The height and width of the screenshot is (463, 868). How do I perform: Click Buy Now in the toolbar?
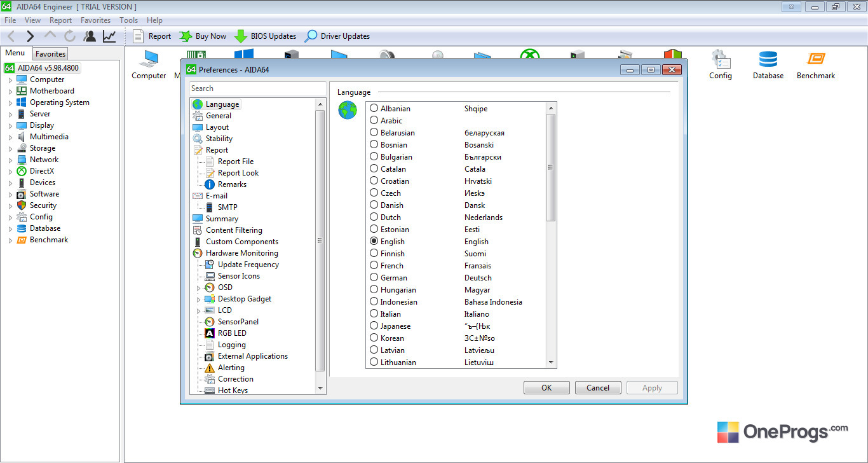pyautogui.click(x=203, y=36)
